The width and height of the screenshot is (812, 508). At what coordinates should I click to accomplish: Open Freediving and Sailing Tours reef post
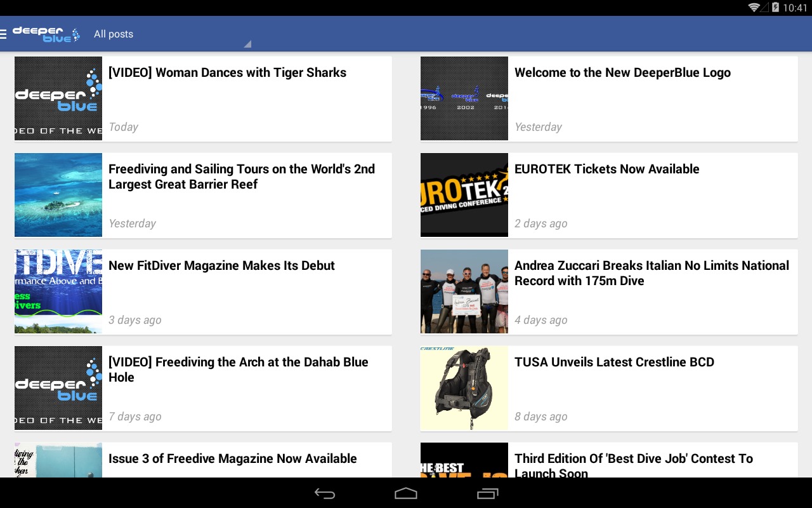pos(203,195)
